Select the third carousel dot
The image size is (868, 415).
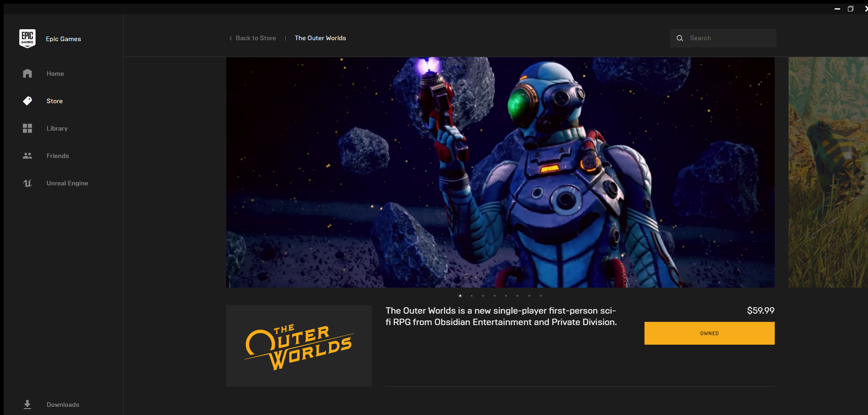pos(483,296)
